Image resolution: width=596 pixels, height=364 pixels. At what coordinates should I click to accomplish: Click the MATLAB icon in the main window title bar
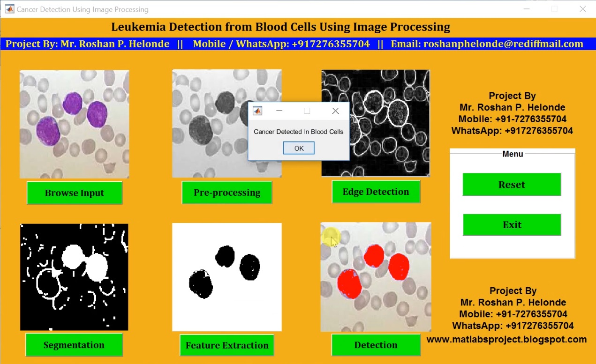click(x=9, y=9)
